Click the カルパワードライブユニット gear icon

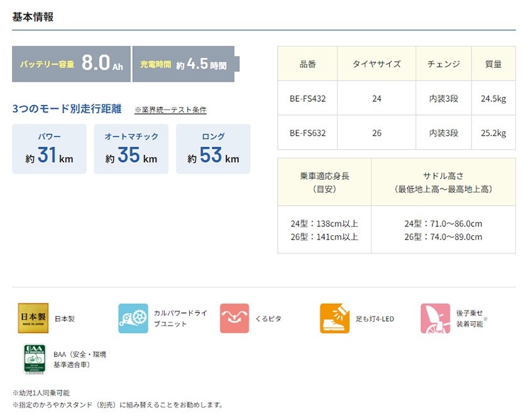point(133,319)
